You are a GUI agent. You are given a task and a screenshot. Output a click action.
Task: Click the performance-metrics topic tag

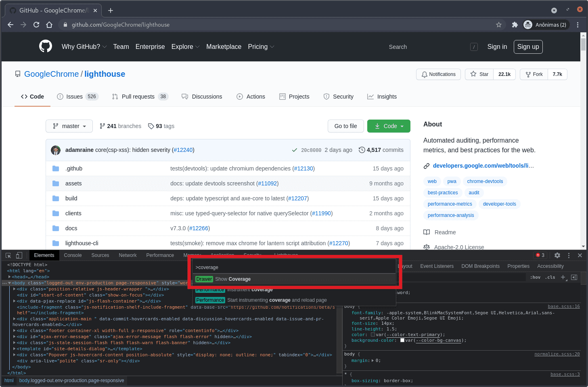click(450, 204)
